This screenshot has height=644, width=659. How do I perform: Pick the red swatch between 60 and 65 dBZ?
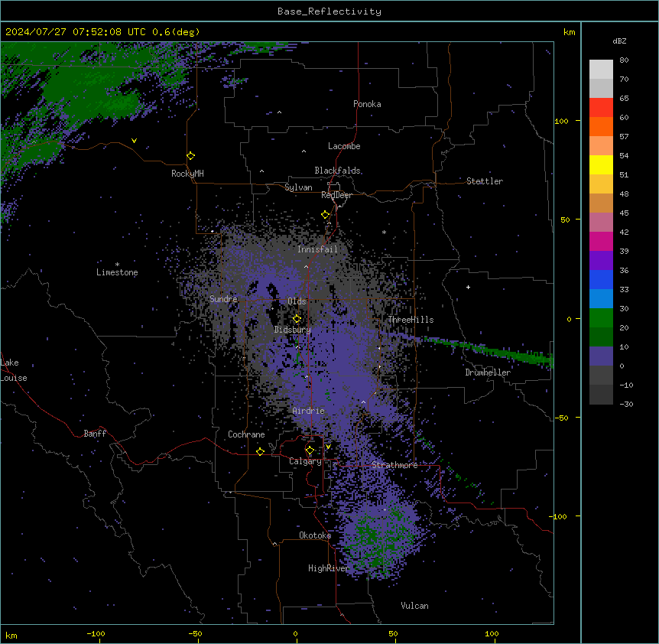601,108
